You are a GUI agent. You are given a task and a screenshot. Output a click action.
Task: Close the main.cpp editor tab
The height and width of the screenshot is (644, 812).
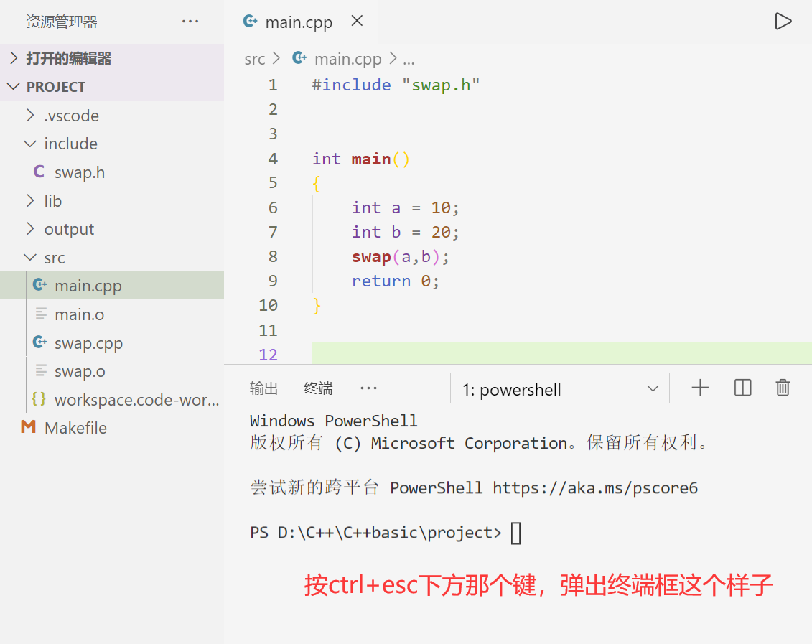coord(357,21)
